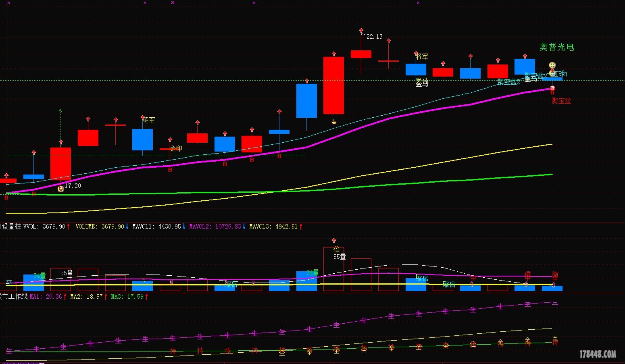Click the blue down arrow after VOLUME value
Image resolution: width=625 pixels, height=364 pixels.
[127, 227]
